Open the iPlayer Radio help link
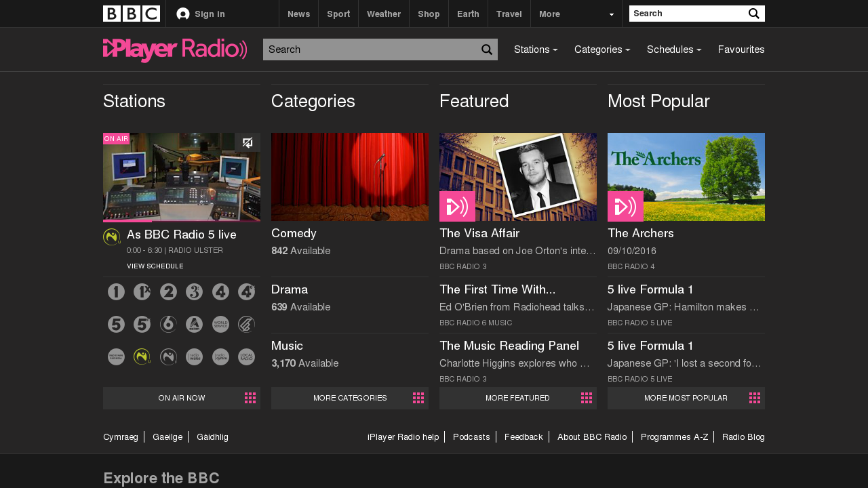The image size is (868, 488). coord(403,437)
